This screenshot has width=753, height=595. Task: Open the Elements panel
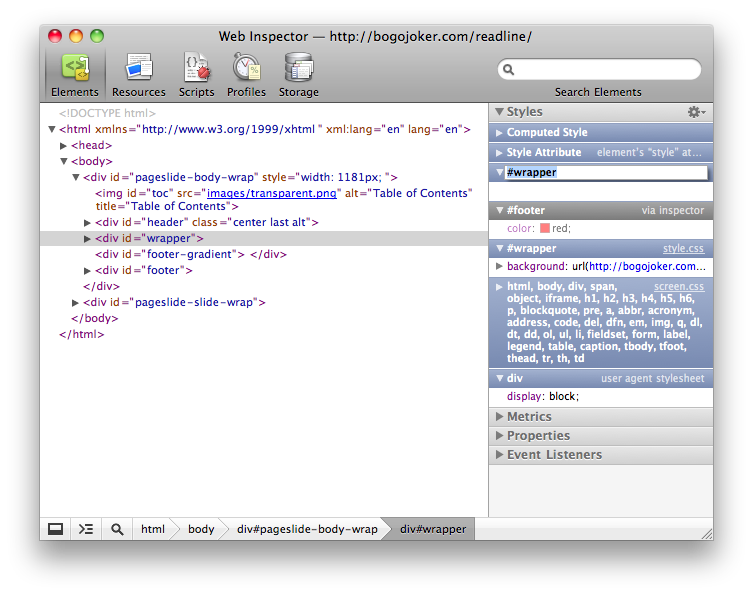[75, 75]
